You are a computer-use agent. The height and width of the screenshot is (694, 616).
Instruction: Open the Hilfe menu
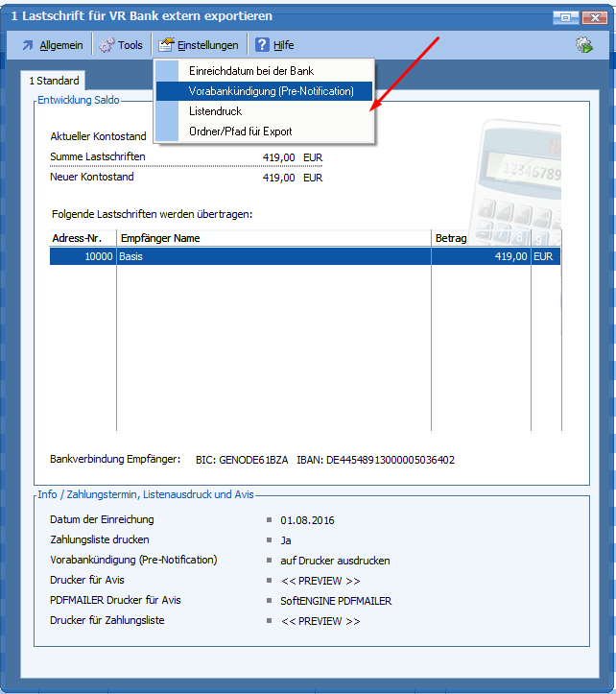coord(283,45)
